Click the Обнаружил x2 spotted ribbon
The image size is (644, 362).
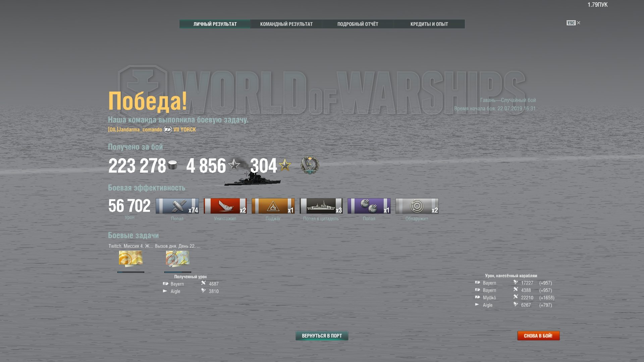(417, 206)
